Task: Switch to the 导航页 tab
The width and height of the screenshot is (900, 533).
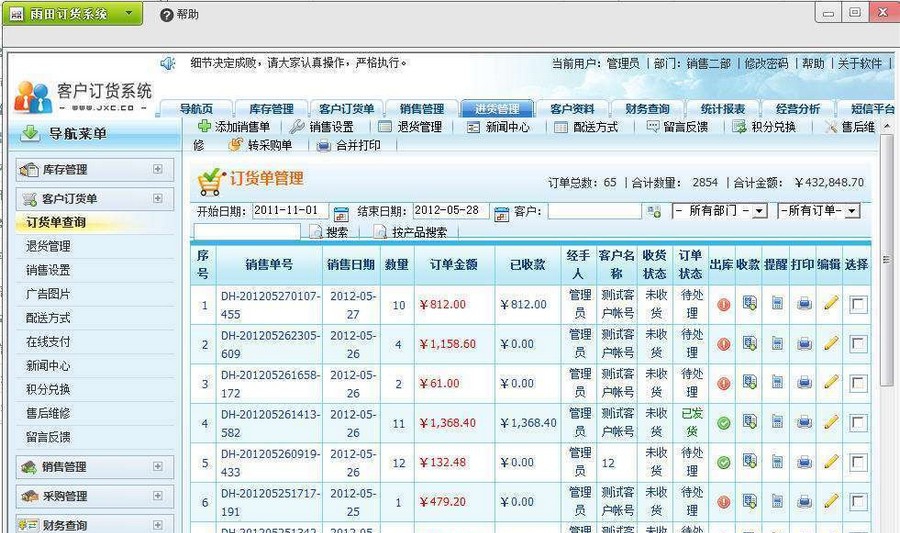Action: point(196,108)
